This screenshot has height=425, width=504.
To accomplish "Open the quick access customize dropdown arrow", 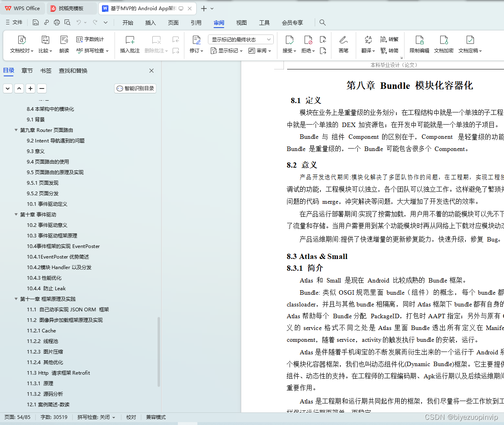I will tap(106, 22).
